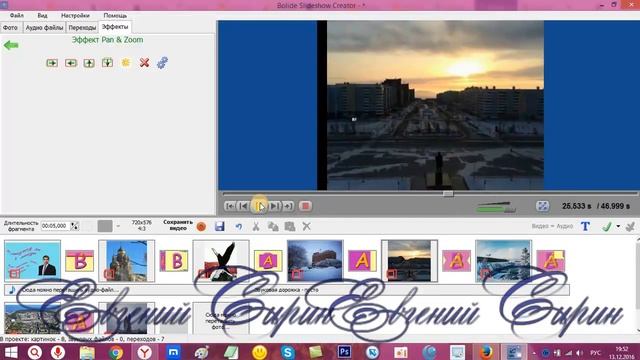Open the Windows Start button
Screen dimensions: 640x360
point(11,352)
